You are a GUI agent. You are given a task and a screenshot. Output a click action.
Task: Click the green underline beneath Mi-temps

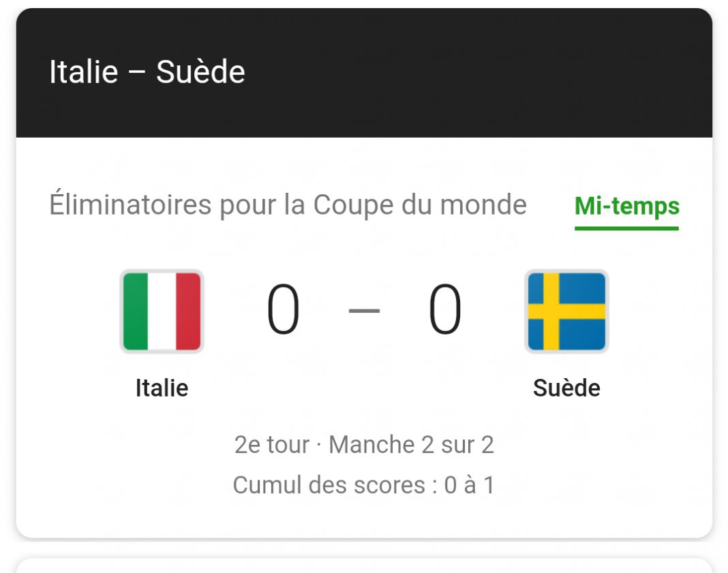tap(627, 228)
